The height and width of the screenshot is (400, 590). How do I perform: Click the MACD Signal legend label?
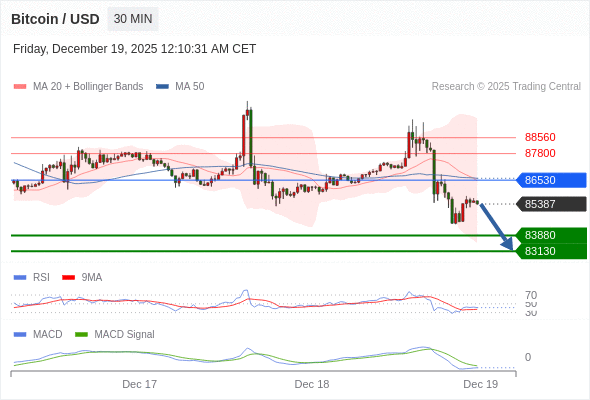[x=125, y=335]
